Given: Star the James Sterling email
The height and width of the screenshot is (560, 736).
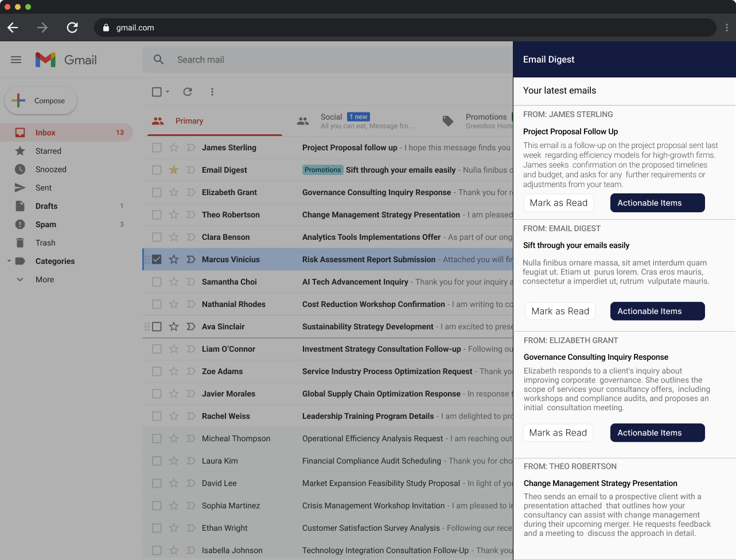Looking at the screenshot, I should tap(174, 147).
